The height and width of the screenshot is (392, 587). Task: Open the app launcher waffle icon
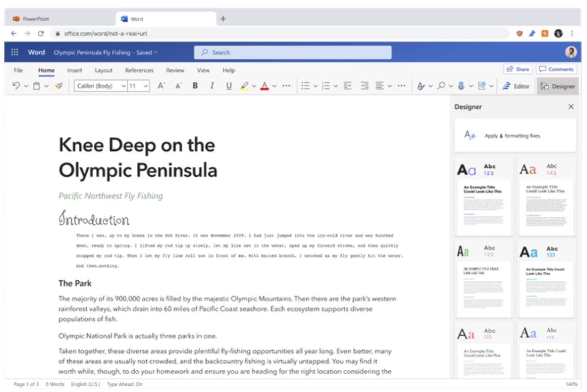pyautogui.click(x=15, y=52)
